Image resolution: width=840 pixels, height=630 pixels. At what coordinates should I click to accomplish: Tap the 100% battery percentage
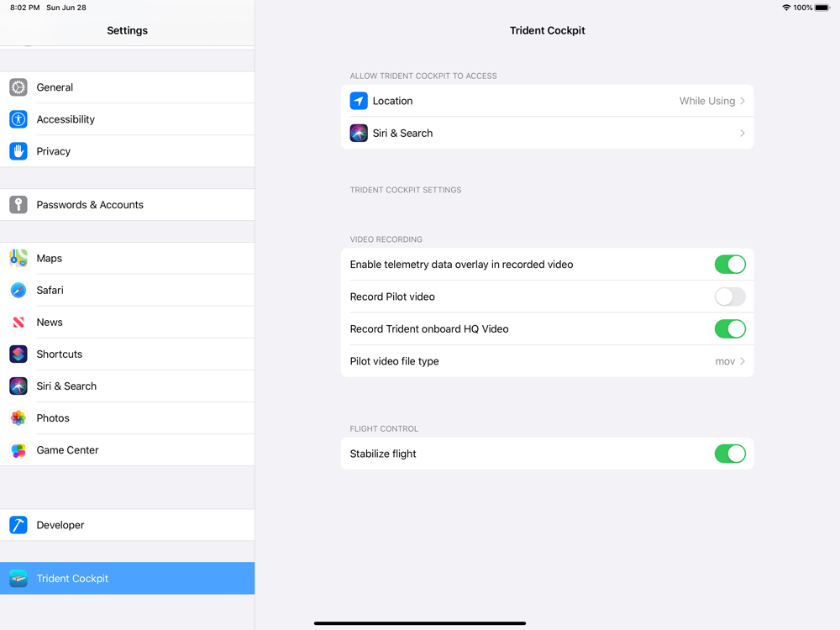click(x=803, y=8)
